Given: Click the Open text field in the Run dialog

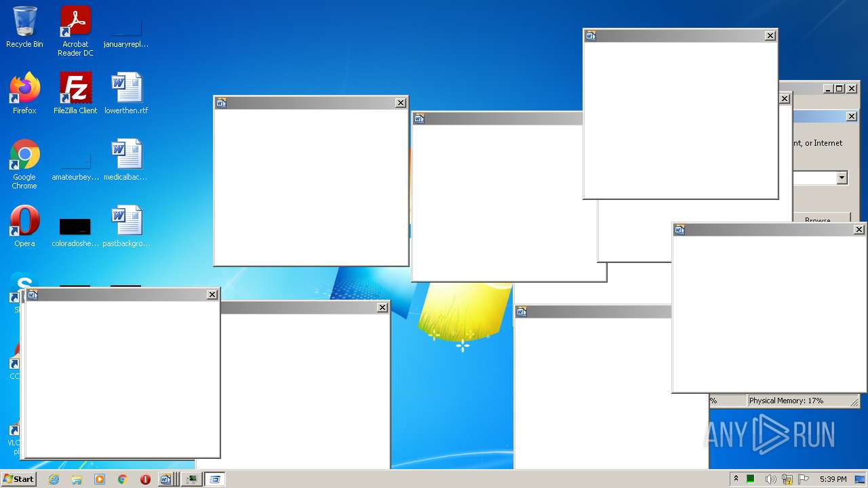Looking at the screenshot, I should coord(814,178).
